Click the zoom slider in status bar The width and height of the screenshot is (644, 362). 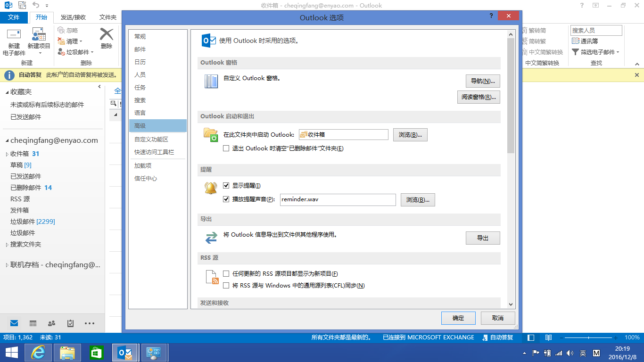point(588,338)
